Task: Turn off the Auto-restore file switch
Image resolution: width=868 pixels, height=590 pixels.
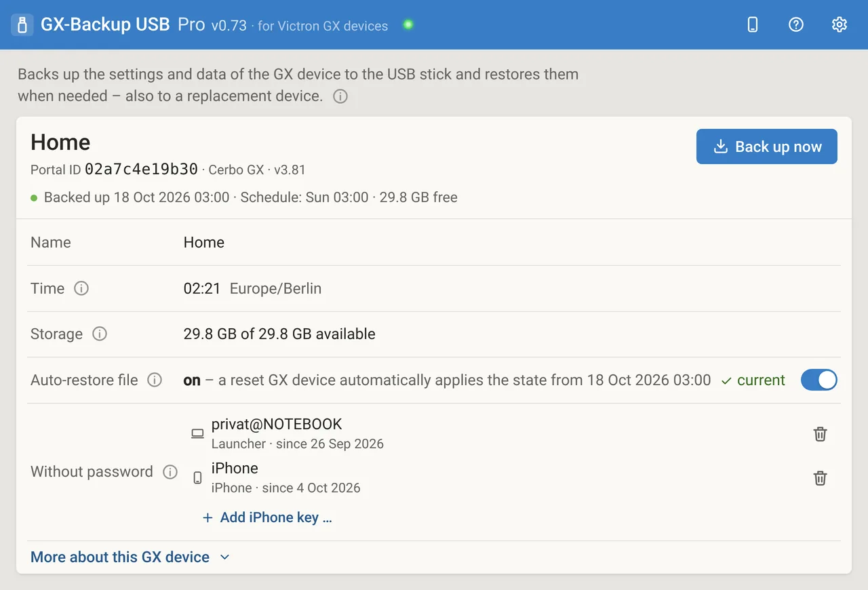Action: (819, 380)
